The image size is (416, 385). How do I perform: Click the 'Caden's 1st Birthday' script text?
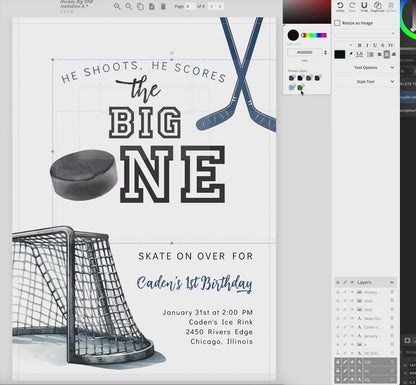point(194,283)
